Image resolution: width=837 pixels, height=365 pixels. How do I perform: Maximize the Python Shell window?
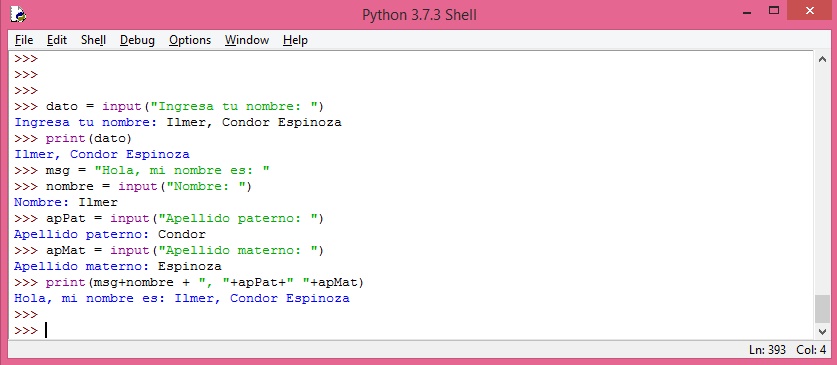coord(774,11)
